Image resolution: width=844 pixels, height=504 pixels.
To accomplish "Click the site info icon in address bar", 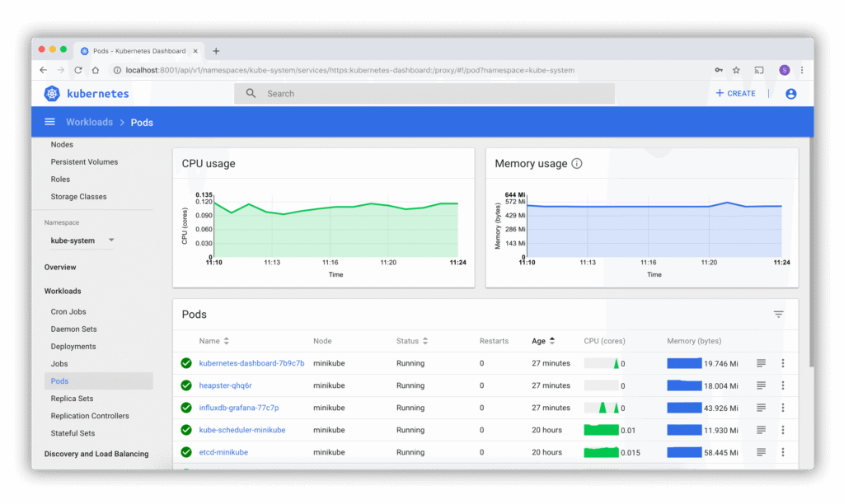I will (x=117, y=70).
